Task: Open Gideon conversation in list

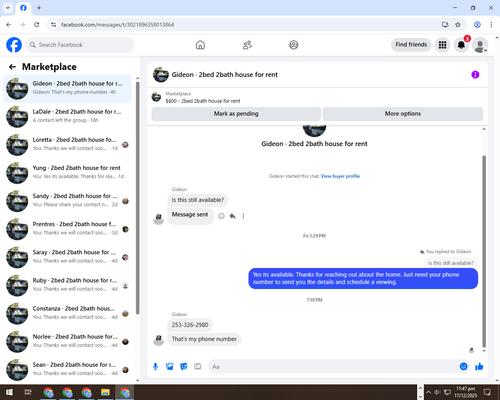Action: (67, 89)
